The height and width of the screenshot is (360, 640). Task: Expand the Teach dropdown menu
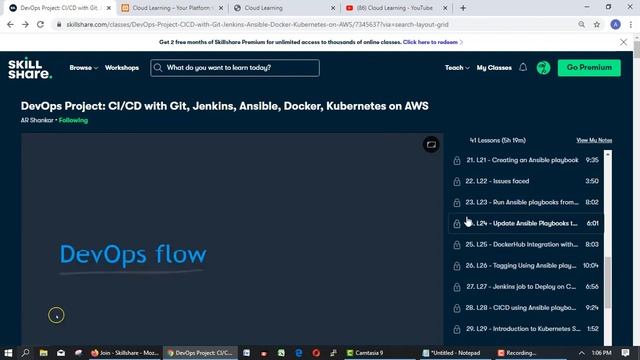tap(457, 68)
